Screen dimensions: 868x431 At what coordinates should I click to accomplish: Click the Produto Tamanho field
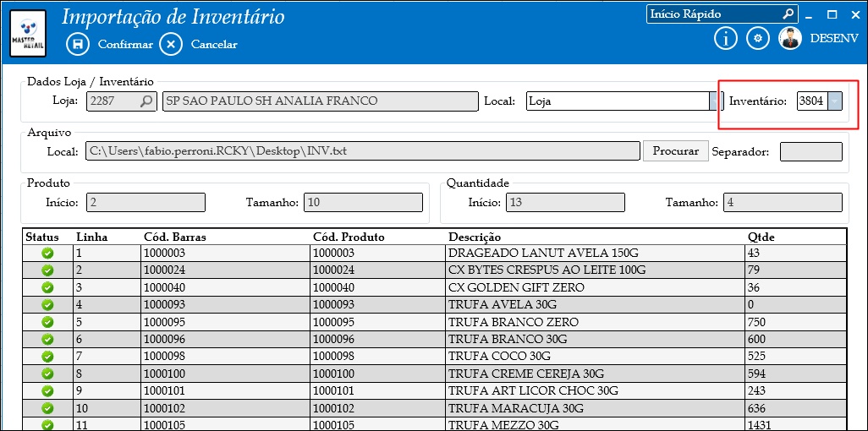click(363, 202)
